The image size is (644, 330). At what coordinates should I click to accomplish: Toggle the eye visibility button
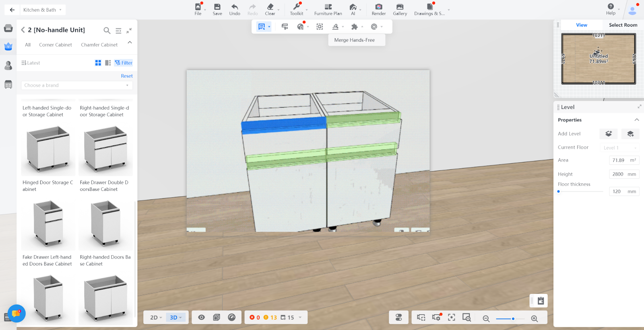click(x=201, y=317)
